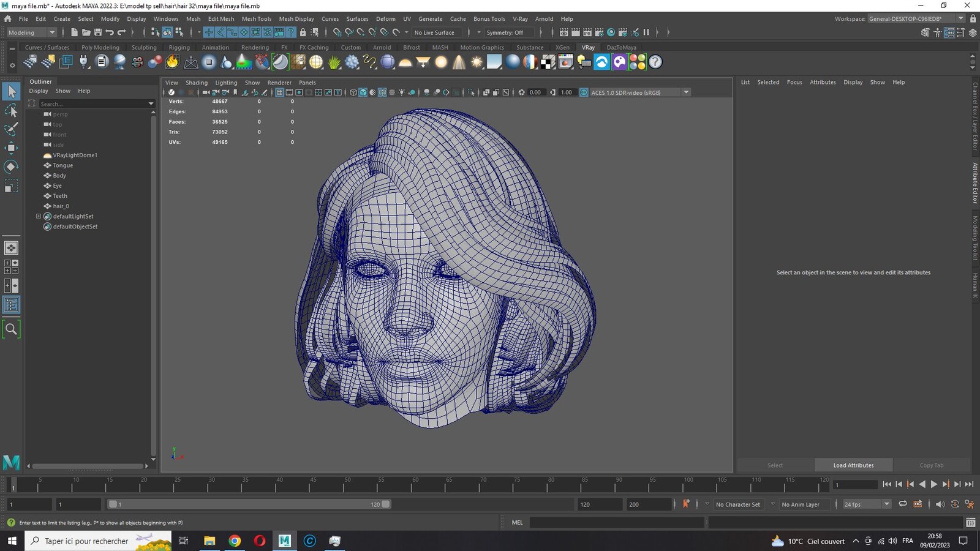Open the Mesh Tools menu
This screenshot has height=551, width=980.
[x=257, y=19]
